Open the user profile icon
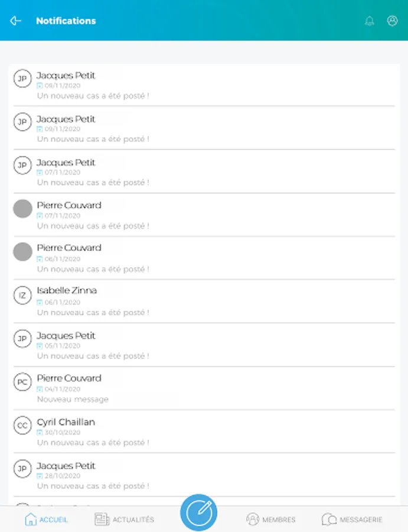Viewport: 408px width, 532px height. point(392,21)
